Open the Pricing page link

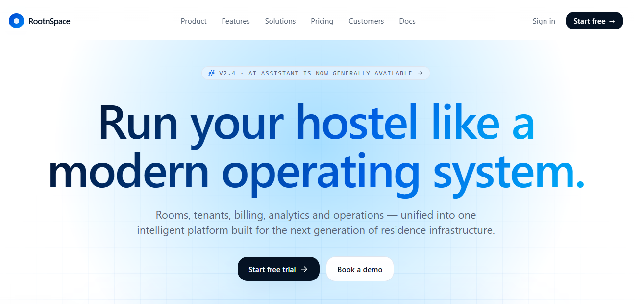coord(322,21)
